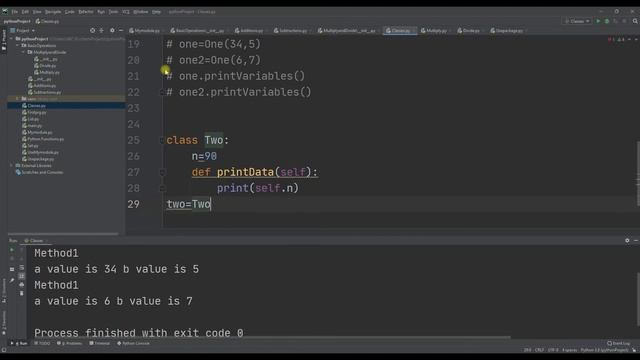Run the Classes configuration with the green play icon

[x=598, y=21]
